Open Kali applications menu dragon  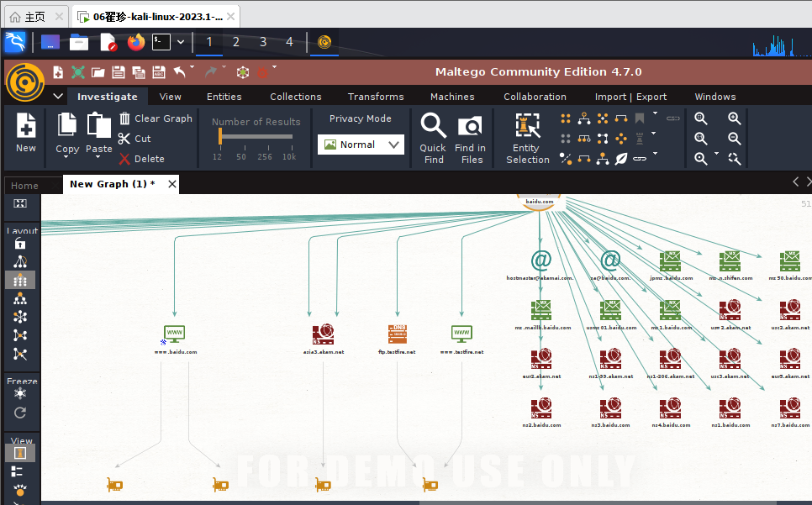[15, 42]
